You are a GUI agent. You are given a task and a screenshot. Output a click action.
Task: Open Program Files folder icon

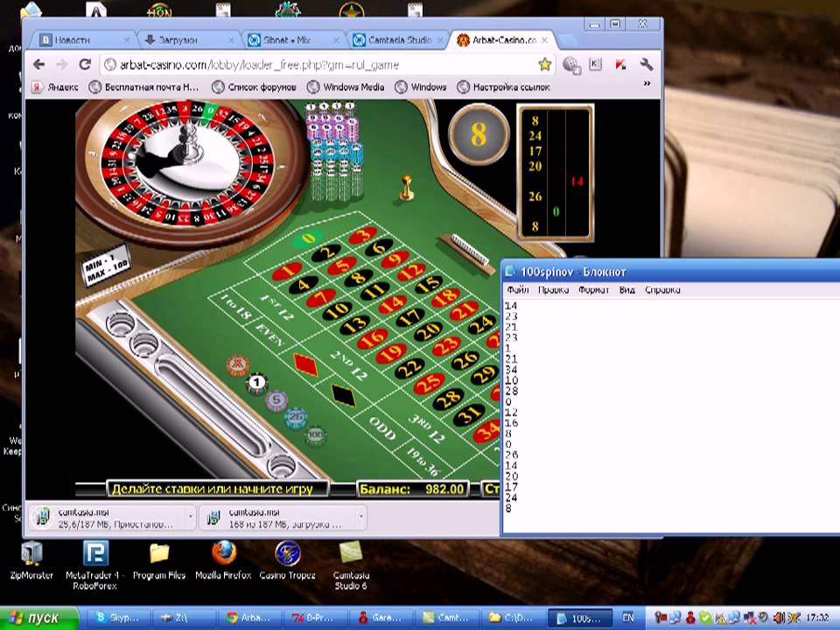point(159,561)
